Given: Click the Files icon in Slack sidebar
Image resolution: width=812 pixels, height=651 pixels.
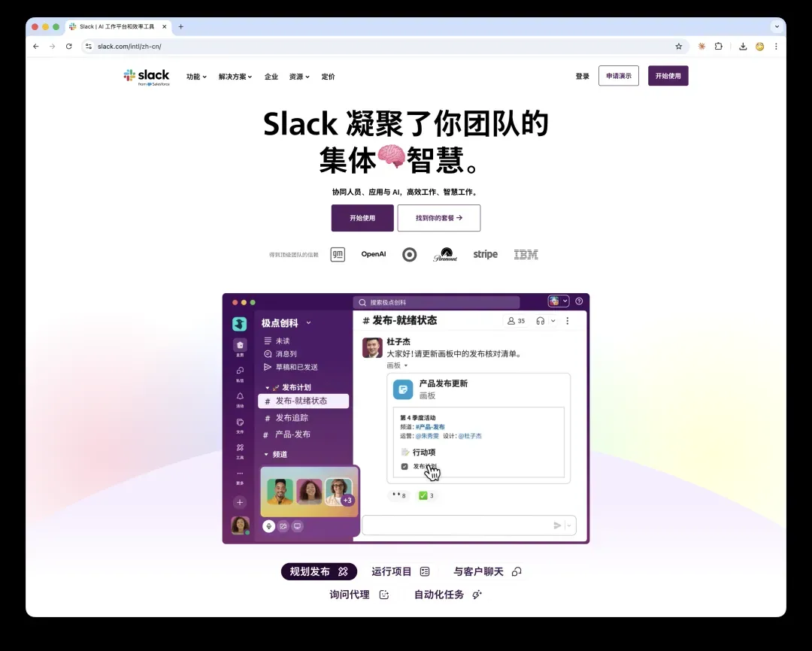Looking at the screenshot, I should pos(240,422).
